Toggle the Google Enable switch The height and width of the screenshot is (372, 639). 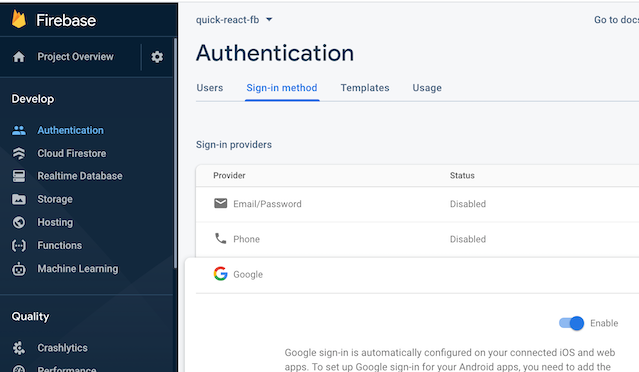571,323
